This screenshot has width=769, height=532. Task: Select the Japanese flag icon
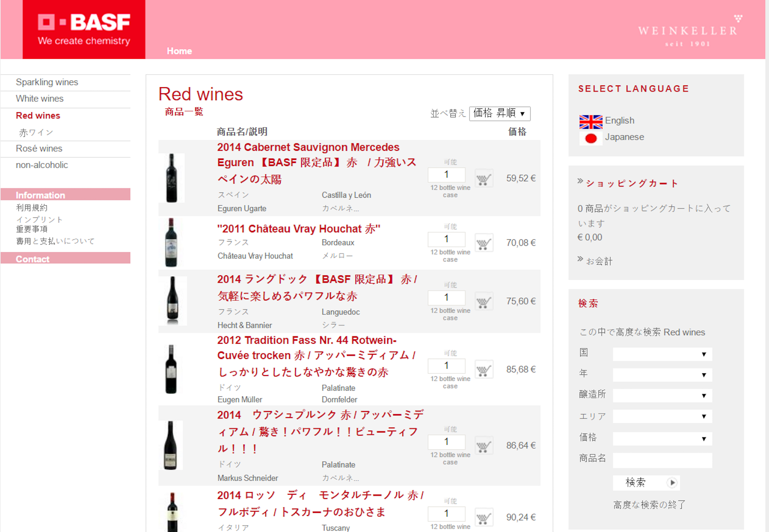591,138
